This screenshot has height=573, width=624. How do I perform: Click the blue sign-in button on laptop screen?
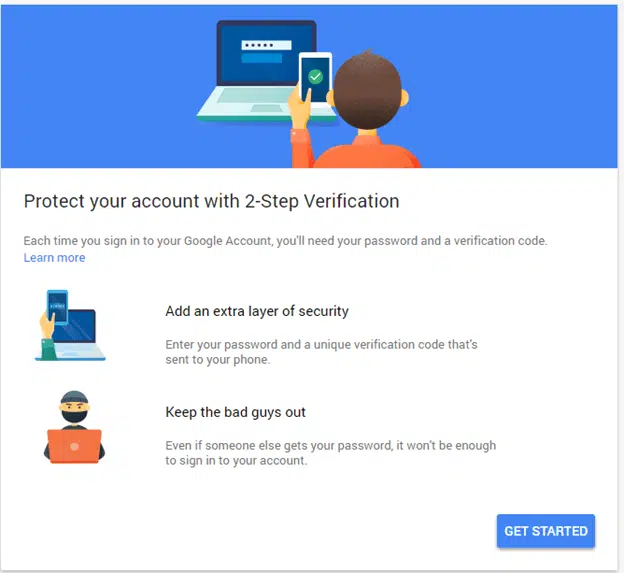(261, 58)
